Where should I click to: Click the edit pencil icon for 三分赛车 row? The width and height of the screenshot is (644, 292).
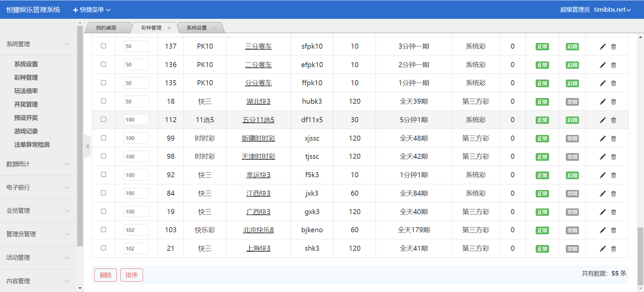602,47
